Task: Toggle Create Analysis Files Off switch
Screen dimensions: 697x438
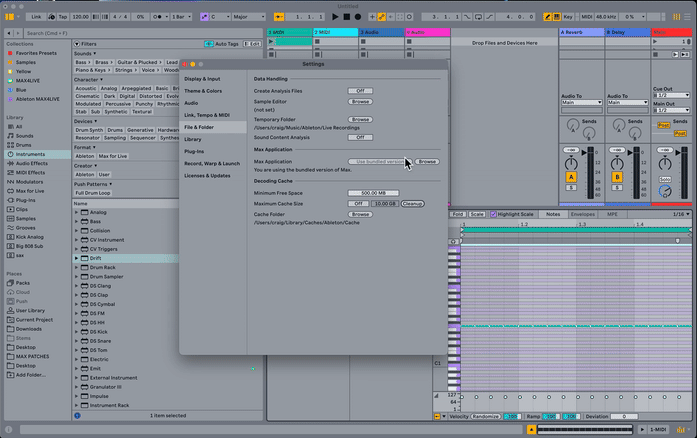Action: point(360,91)
